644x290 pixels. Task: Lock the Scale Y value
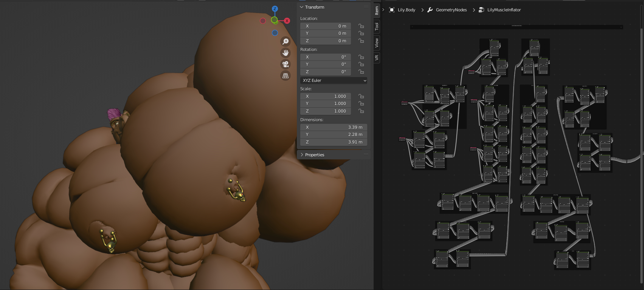[x=361, y=103]
